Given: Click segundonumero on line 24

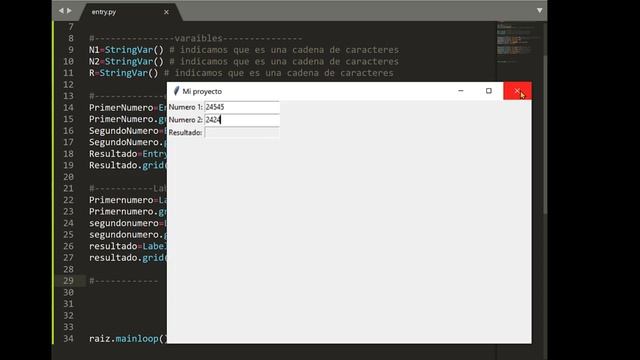Looking at the screenshot, I should 123,223.
